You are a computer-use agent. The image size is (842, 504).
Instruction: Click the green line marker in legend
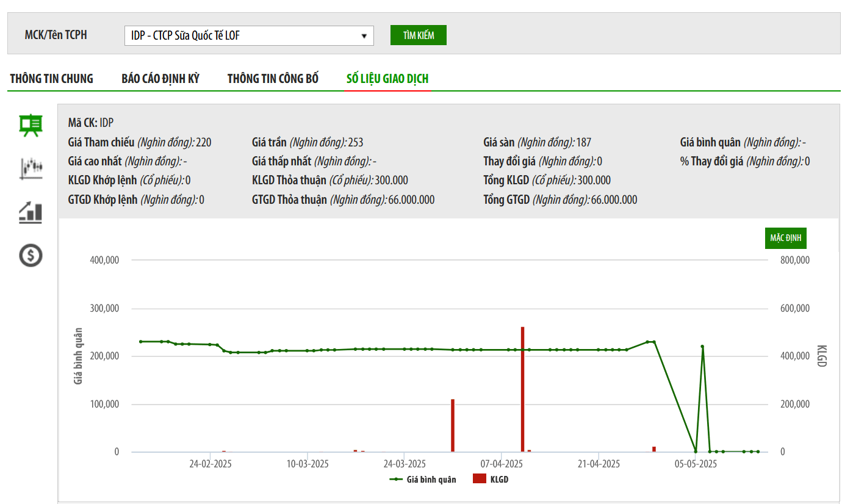tap(396, 480)
